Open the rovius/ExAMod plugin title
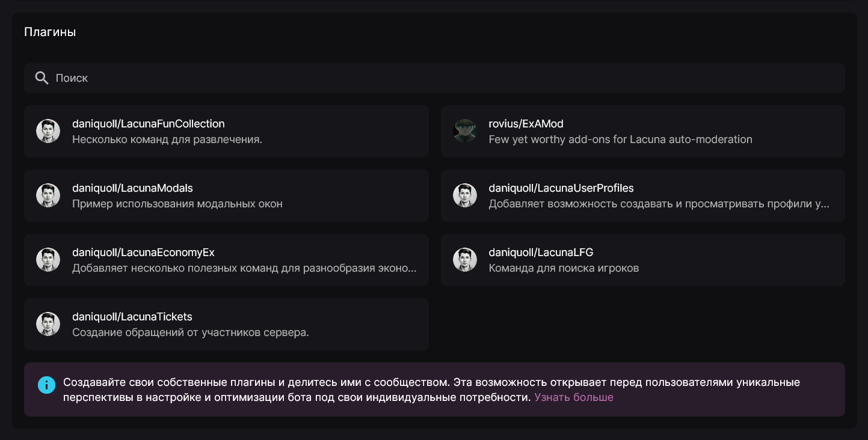 526,124
